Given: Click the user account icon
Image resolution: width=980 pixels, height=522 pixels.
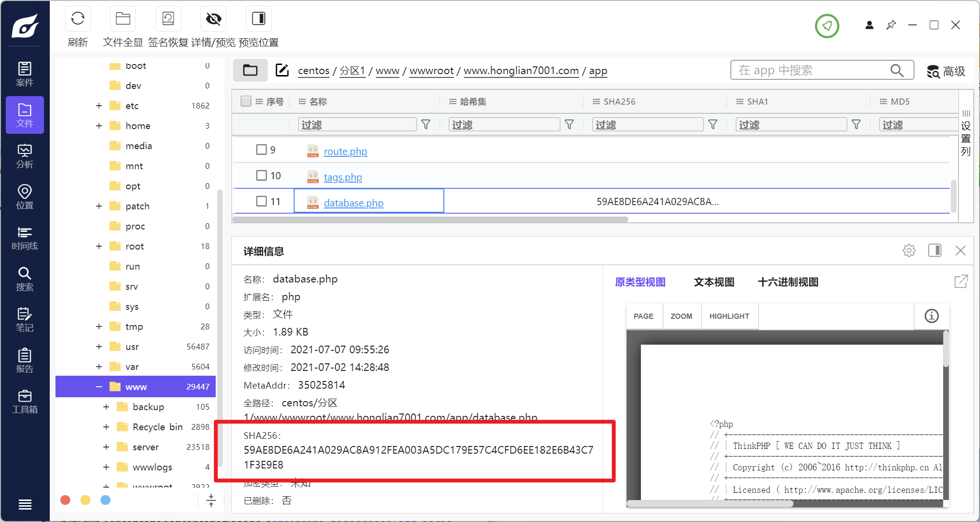Looking at the screenshot, I should click(870, 25).
